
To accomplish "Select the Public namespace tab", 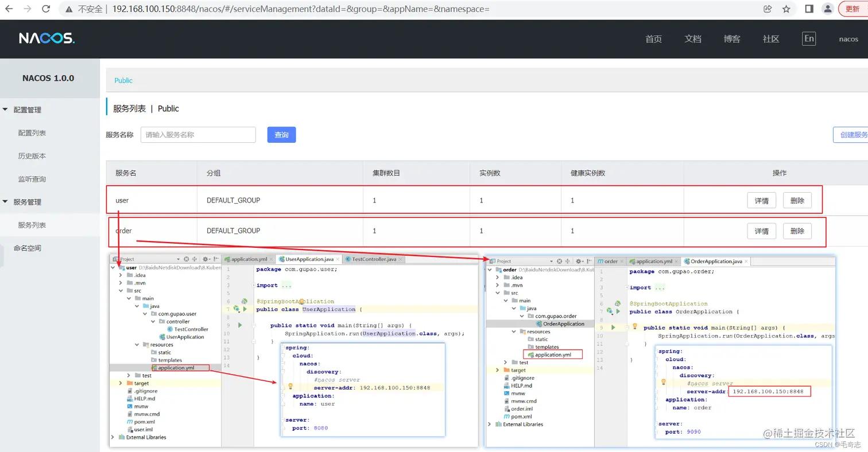I will [x=123, y=80].
